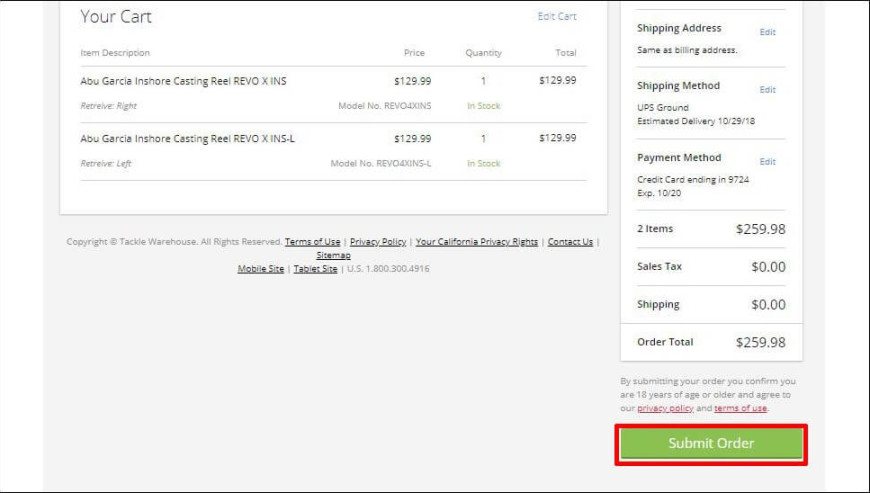
Task: Click the Price column header
Action: (x=414, y=53)
